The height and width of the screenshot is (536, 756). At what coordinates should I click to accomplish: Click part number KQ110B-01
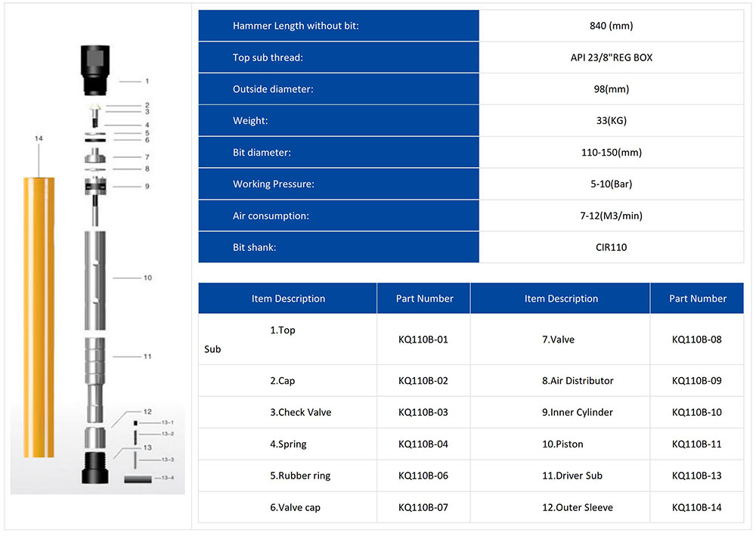(x=423, y=339)
